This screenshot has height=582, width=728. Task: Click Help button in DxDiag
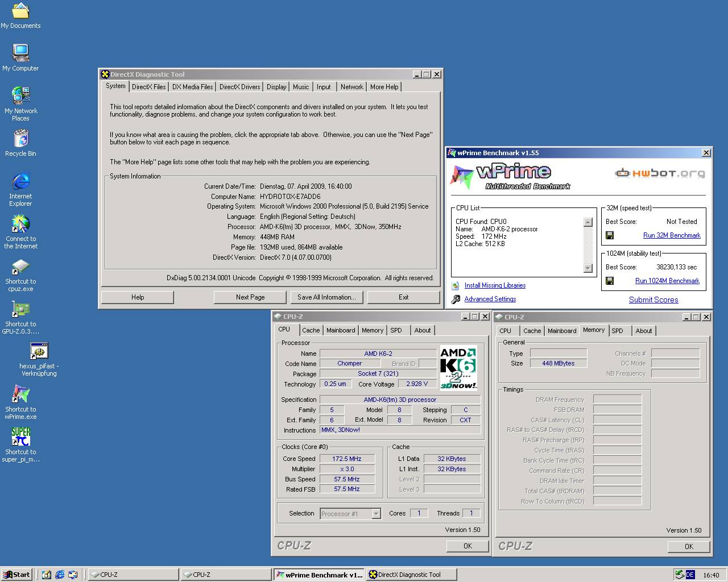point(138,297)
